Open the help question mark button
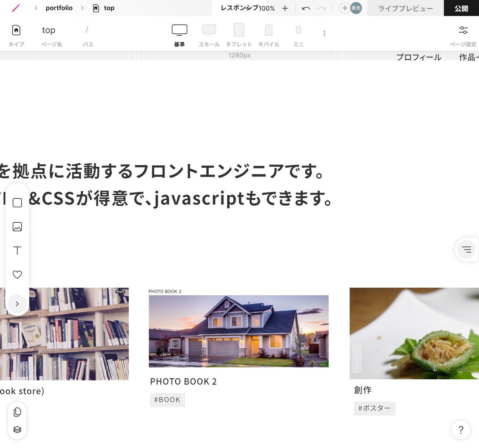This screenshot has height=448, width=479. tap(461, 430)
